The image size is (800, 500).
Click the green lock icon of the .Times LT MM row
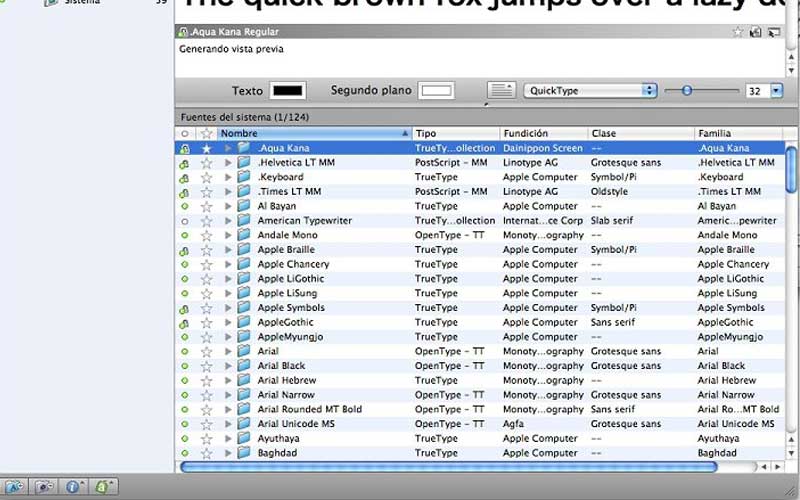(184, 192)
